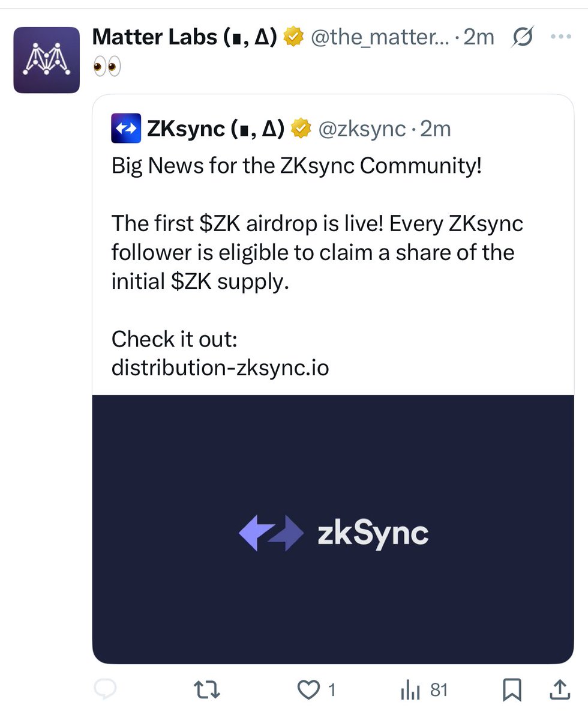Viewport: 588px width, 720px height.
Task: Reply using the comment bubble icon
Action: (x=105, y=689)
